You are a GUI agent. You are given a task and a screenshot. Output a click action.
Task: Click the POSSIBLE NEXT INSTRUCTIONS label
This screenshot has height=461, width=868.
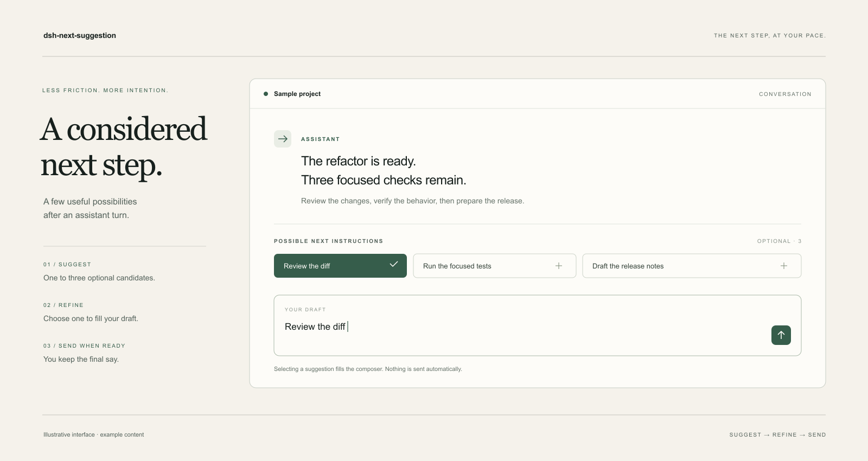pos(328,241)
